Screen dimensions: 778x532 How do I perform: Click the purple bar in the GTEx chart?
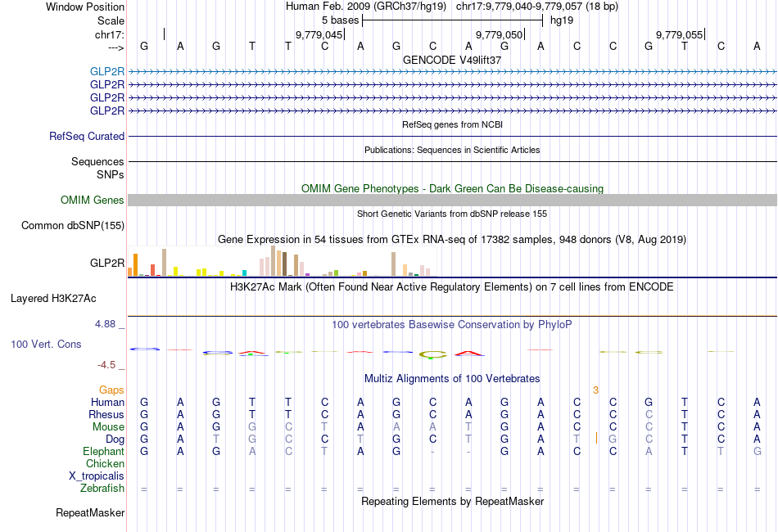click(x=308, y=274)
